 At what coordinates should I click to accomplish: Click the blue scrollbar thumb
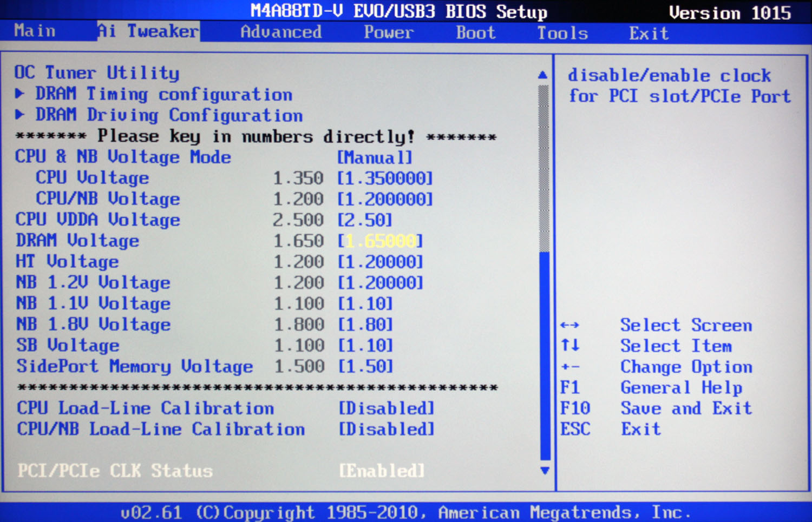tap(545, 355)
